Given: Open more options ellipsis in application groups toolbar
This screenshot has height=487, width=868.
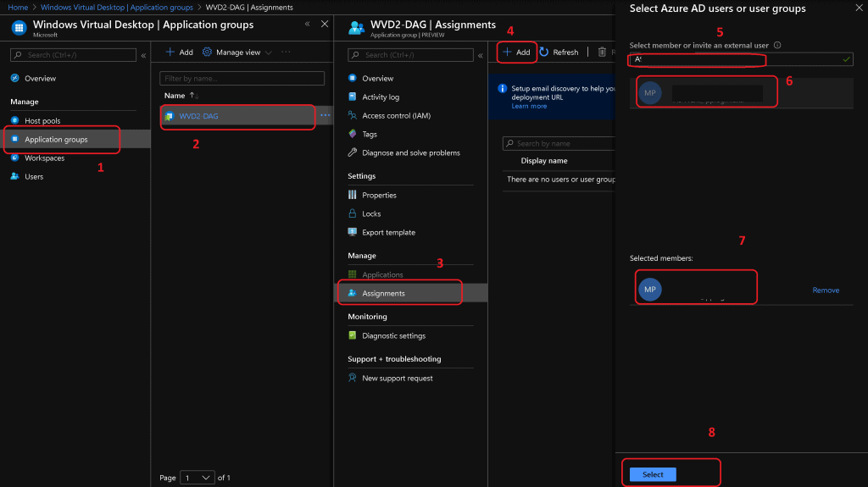Looking at the screenshot, I should tap(286, 52).
